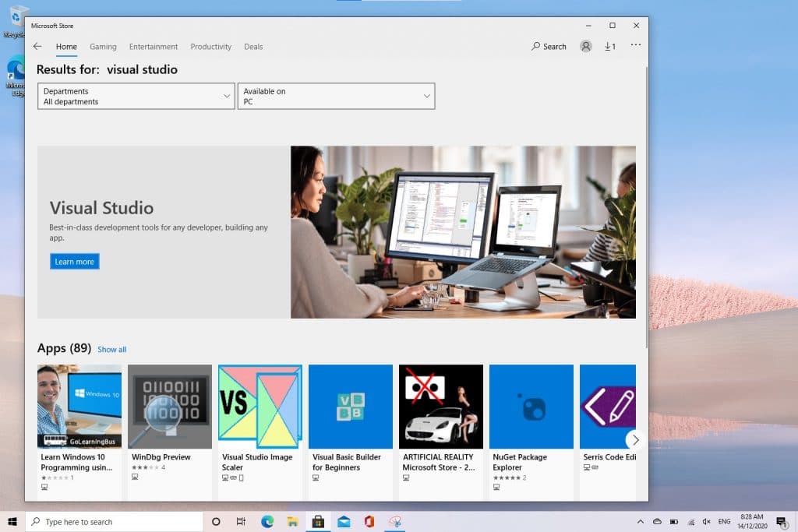Open your user account profile icon
Screen dimensions: 798x532
(x=585, y=46)
